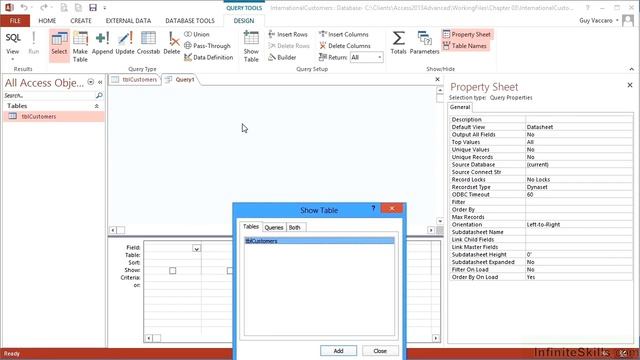Open Field row dropdown in query grid
This screenshot has height=360, width=640.
point(196,249)
